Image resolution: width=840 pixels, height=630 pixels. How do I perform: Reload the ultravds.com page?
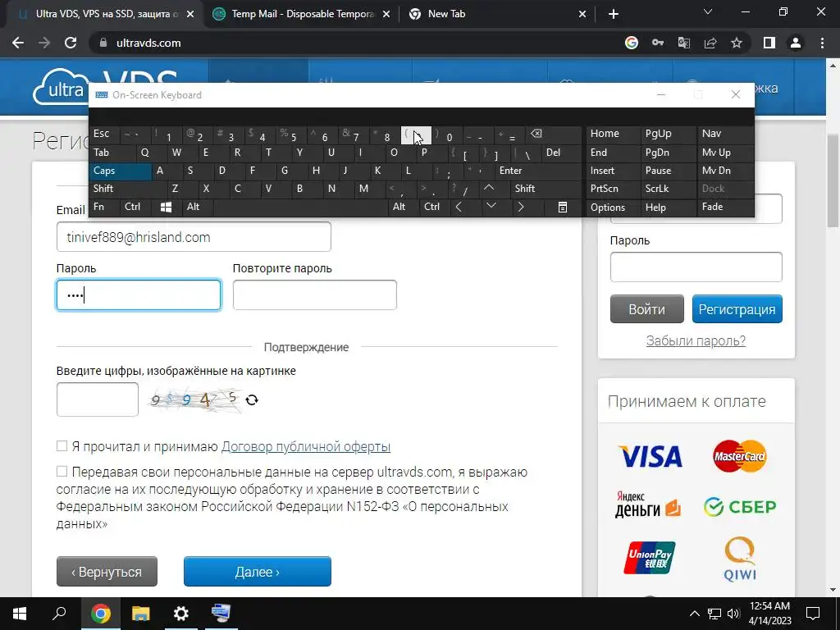pos(71,43)
